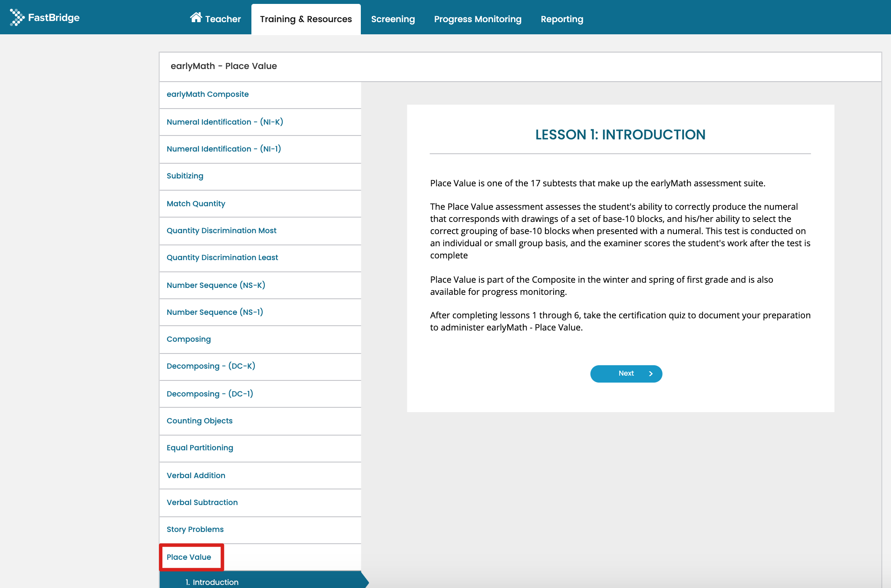The image size is (891, 588).
Task: Open Story Problems in sidebar
Action: [260, 529]
